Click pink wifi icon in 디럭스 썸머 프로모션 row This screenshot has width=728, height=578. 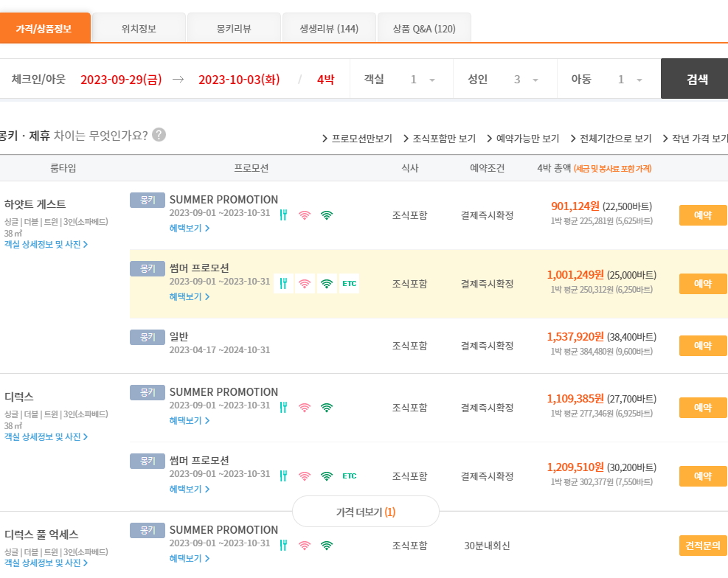tap(305, 476)
